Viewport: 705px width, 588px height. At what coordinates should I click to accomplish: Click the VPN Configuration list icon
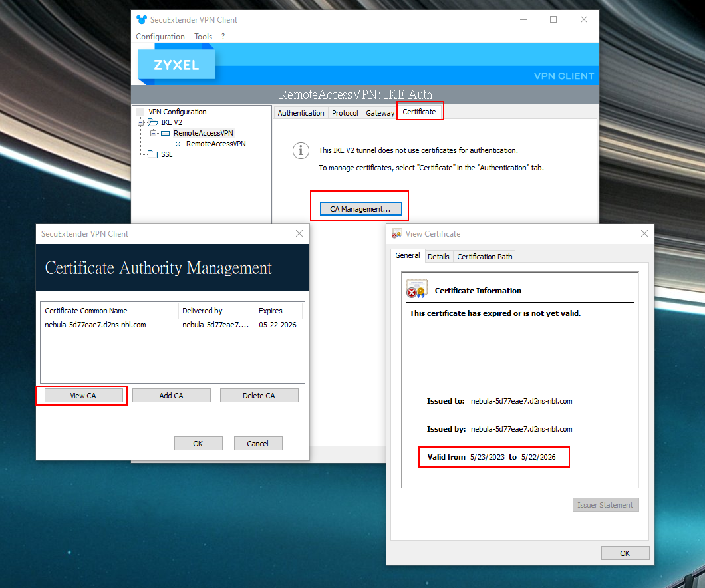(x=140, y=112)
